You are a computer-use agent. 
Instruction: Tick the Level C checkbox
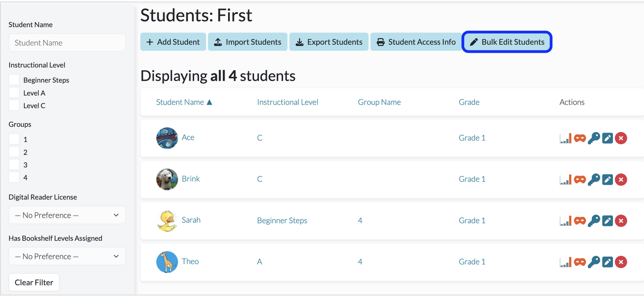click(14, 105)
